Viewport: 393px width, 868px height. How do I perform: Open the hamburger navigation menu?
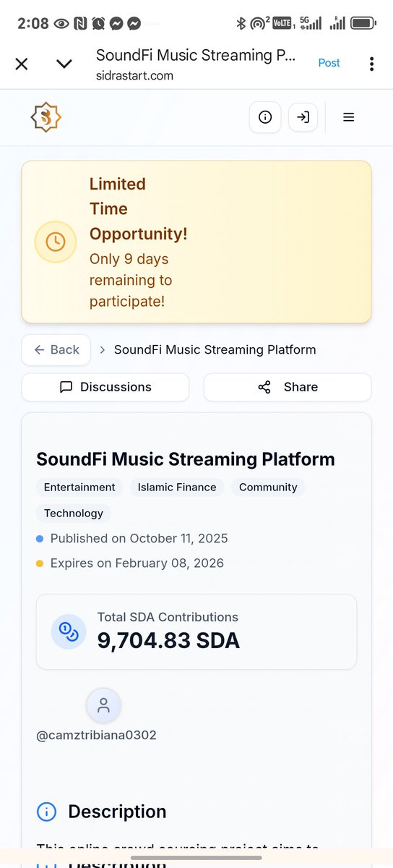[348, 117]
